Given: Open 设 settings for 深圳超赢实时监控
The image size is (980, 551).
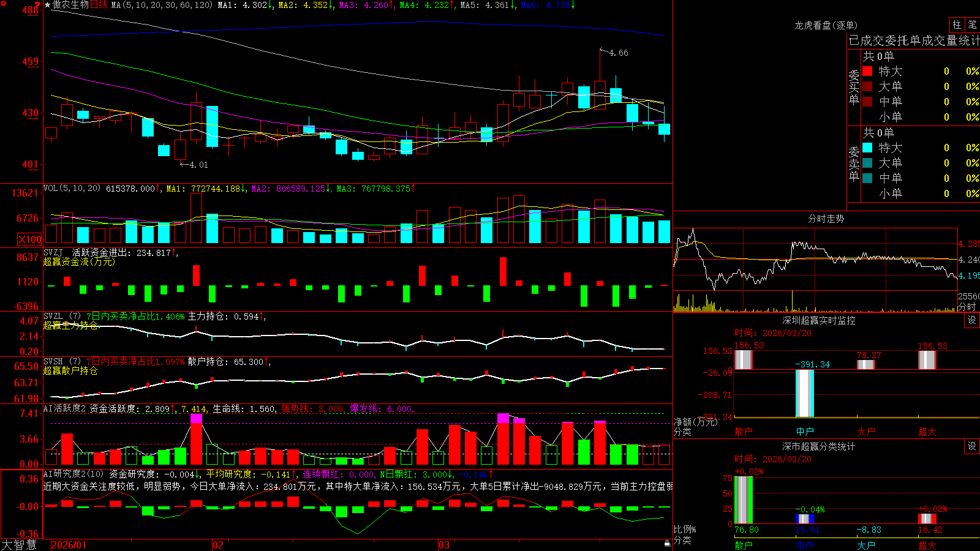Looking at the screenshot, I should click(972, 320).
